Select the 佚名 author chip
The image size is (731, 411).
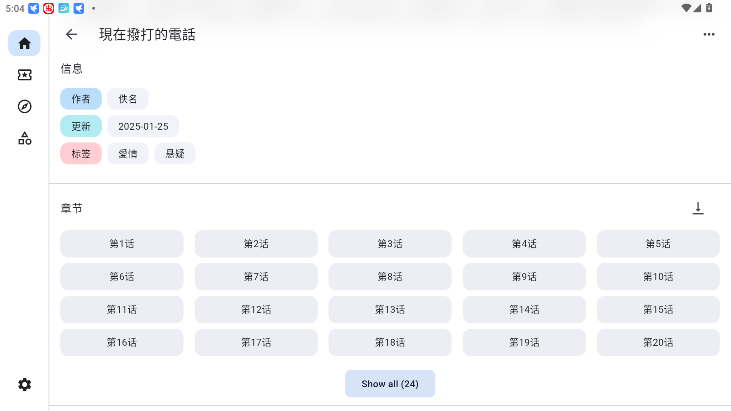[128, 99]
